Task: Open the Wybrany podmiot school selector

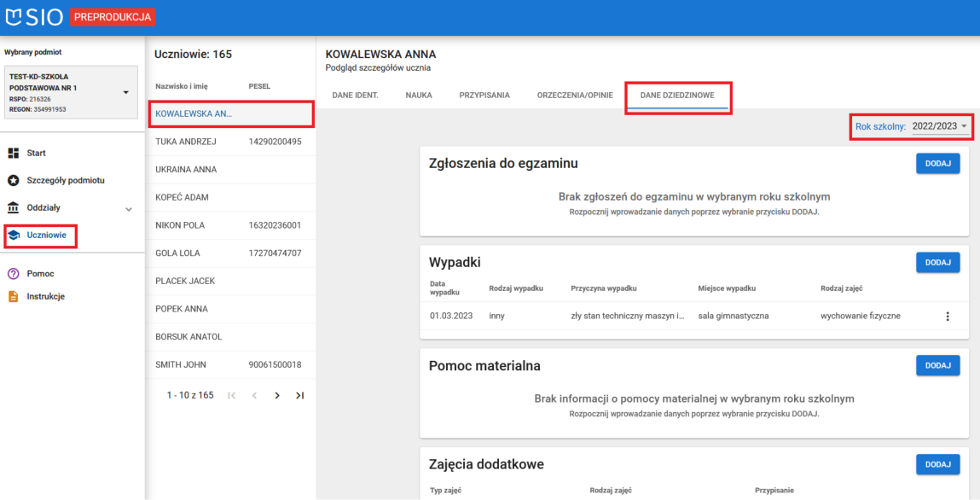Action: click(x=72, y=92)
